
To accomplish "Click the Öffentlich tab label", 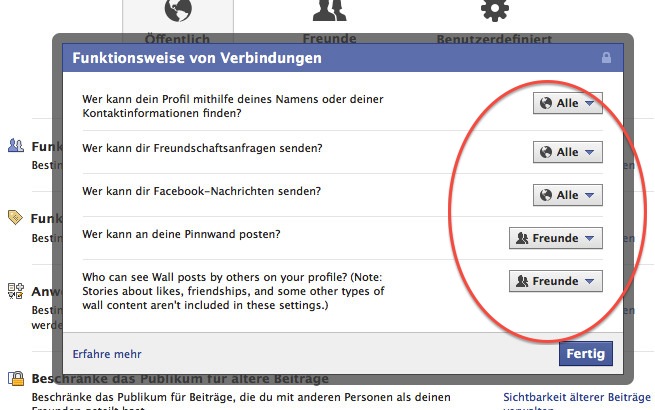I will 177,39.
